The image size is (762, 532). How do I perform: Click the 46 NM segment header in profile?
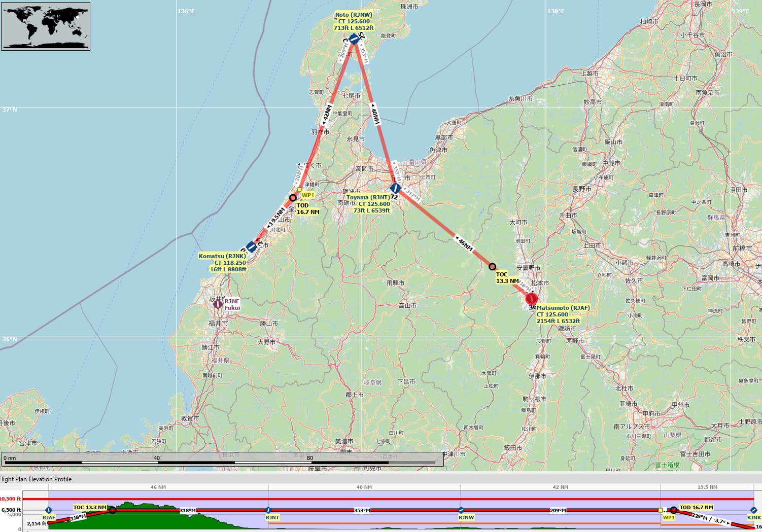pos(158,487)
